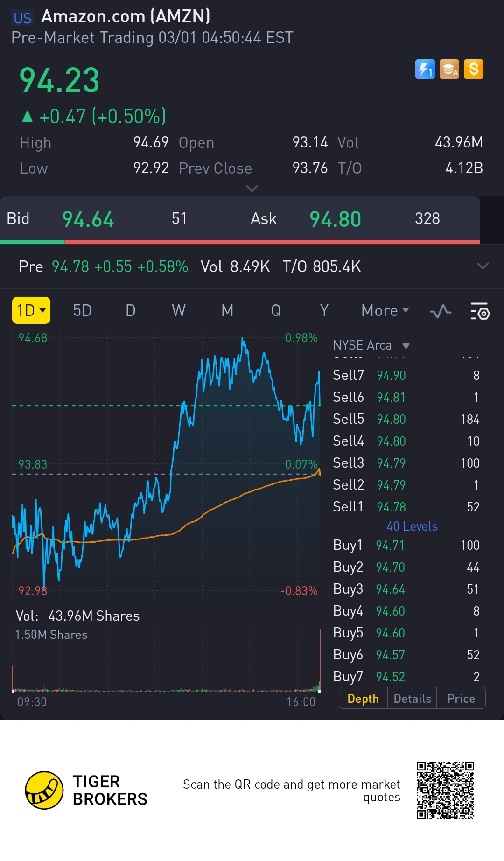The width and height of the screenshot is (504, 861).
Task: Switch chart to monthly (M) timeframe
Action: pos(227,311)
